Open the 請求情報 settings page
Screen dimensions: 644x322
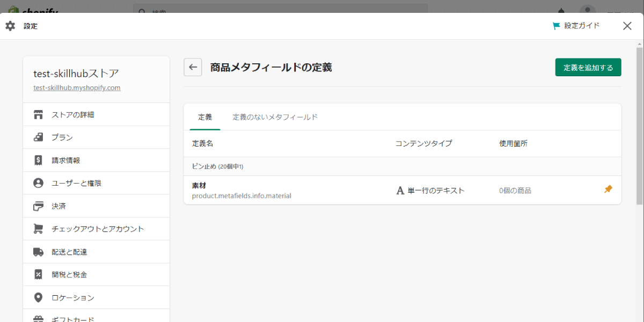click(96, 160)
